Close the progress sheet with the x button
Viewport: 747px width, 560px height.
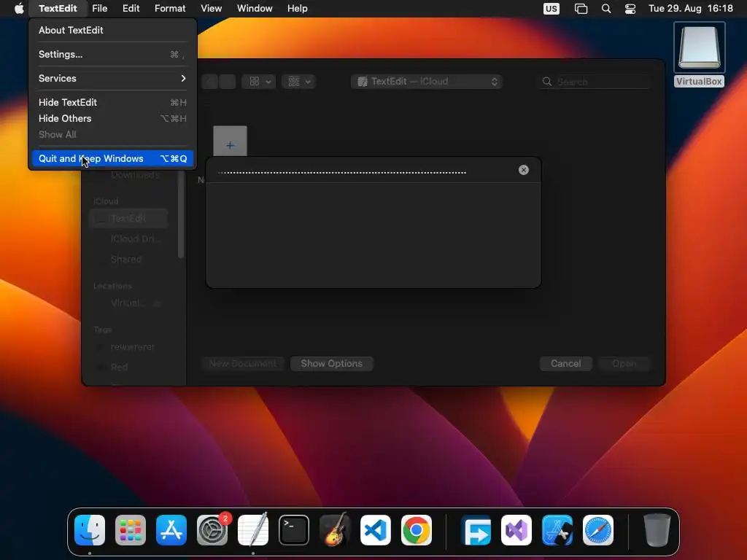(x=524, y=170)
